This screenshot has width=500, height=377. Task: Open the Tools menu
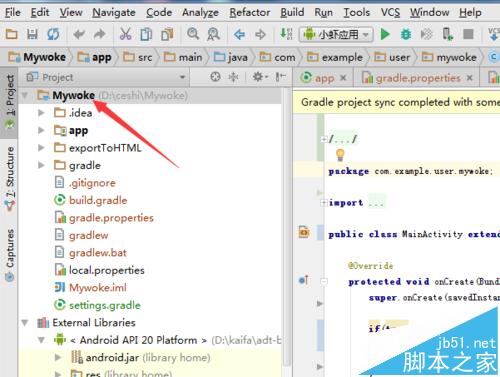pyautogui.click(x=356, y=12)
